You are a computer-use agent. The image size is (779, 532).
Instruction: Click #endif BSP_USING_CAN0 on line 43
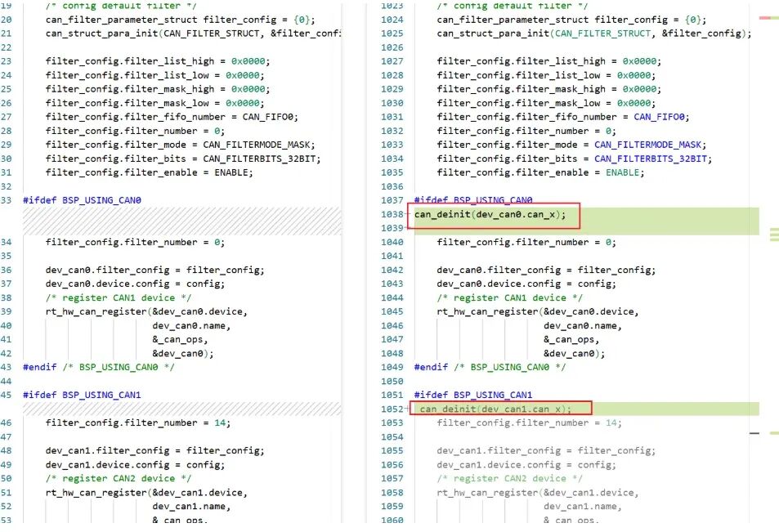(x=98, y=367)
